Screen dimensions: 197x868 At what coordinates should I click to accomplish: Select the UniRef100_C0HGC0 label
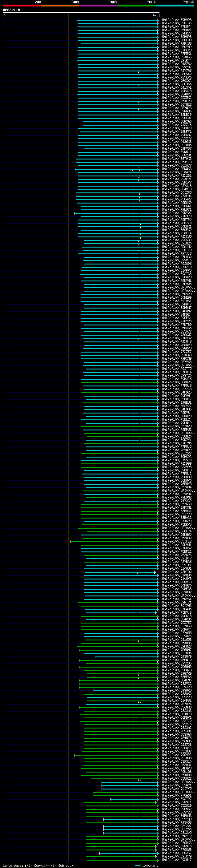coord(177,586)
